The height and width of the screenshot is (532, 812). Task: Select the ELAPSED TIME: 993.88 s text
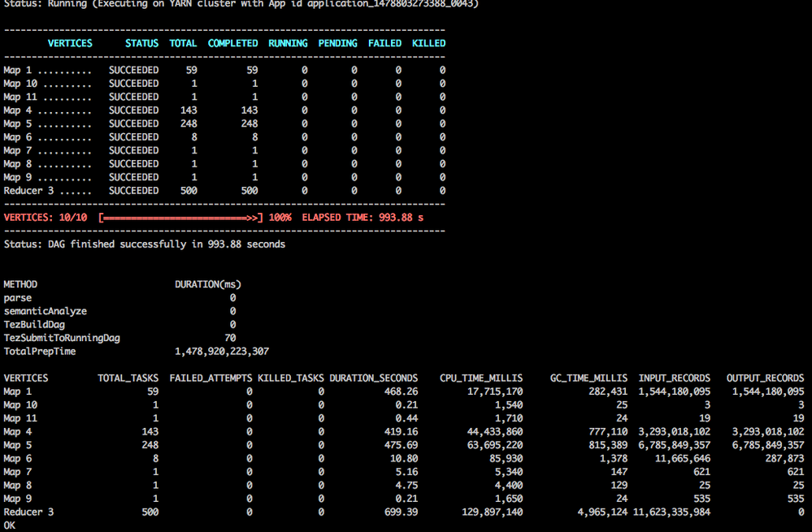pyautogui.click(x=363, y=218)
